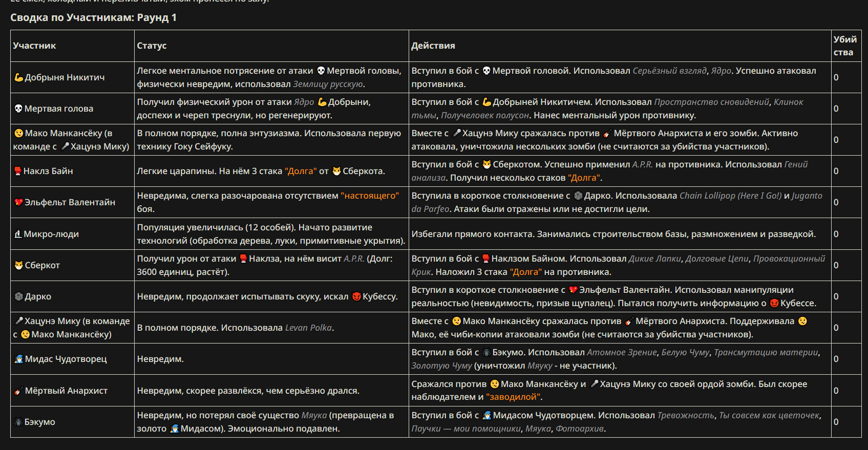
Task: Click wizard emoji in Бэкумо status cell
Action: (174, 428)
